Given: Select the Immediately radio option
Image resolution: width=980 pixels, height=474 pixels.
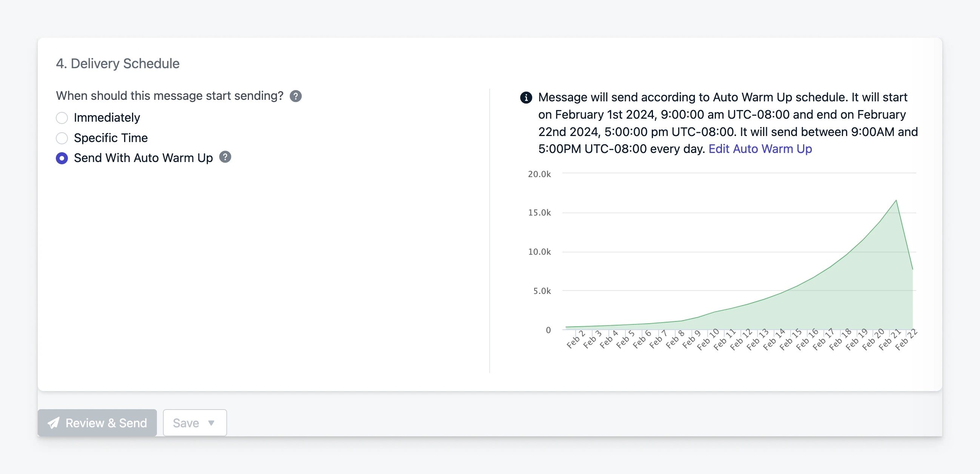Looking at the screenshot, I should (x=61, y=118).
